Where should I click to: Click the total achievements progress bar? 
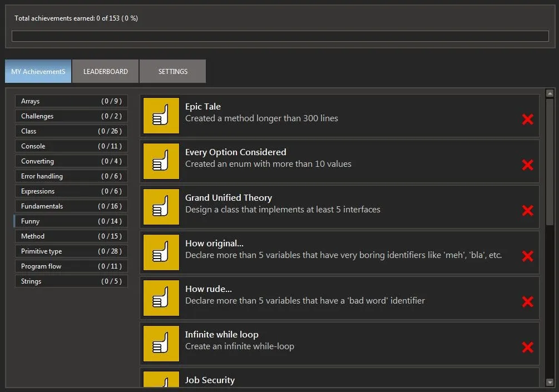tap(280, 36)
